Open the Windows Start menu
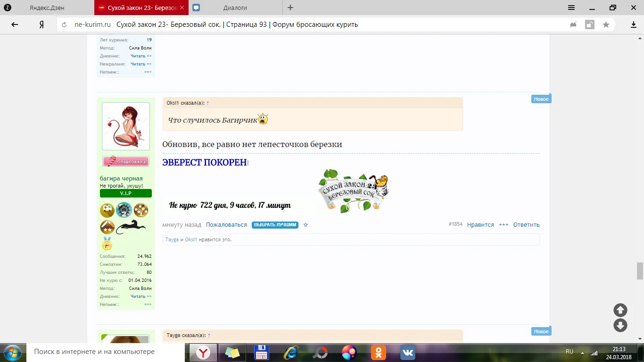 click(12, 353)
